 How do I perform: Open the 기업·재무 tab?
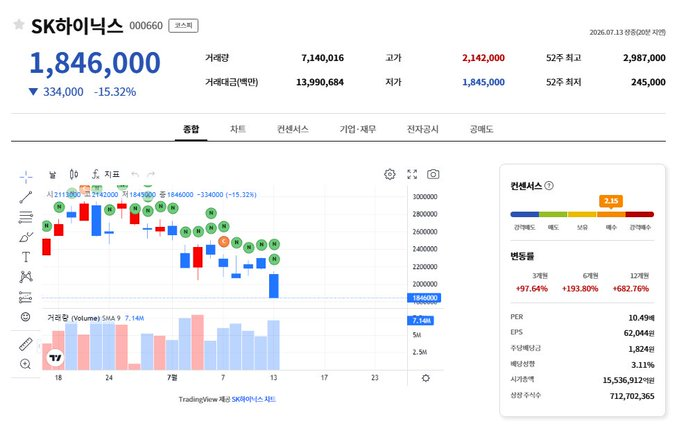coord(358,129)
